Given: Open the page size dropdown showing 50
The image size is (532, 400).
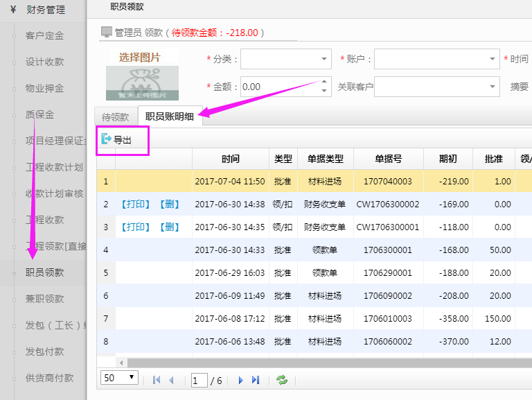Looking at the screenshot, I should click(120, 378).
